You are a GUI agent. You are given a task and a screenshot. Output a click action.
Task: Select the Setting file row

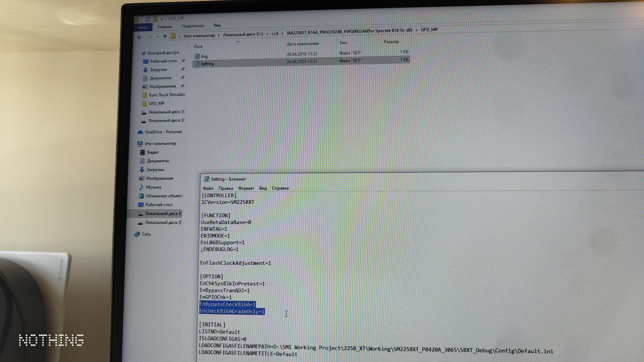pos(207,64)
